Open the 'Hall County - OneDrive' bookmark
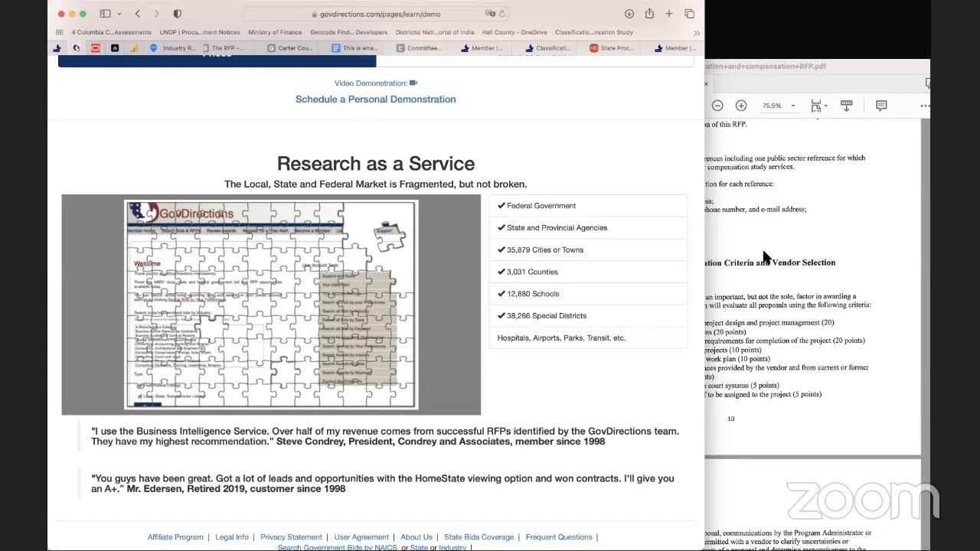 (x=514, y=32)
